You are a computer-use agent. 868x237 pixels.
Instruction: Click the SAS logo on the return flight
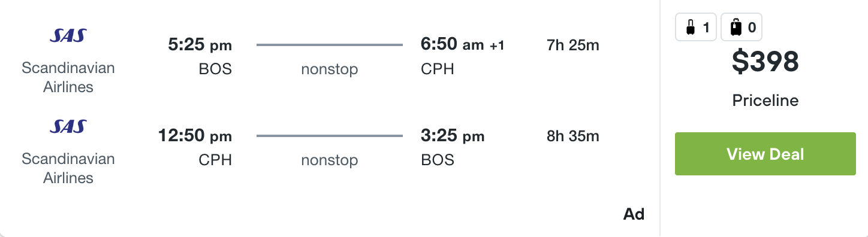pos(68,127)
